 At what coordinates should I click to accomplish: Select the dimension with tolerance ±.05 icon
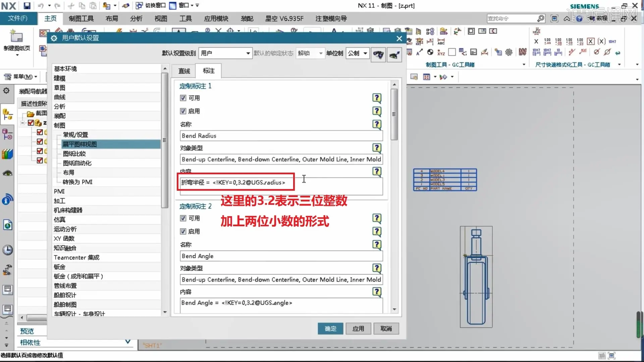(x=547, y=42)
